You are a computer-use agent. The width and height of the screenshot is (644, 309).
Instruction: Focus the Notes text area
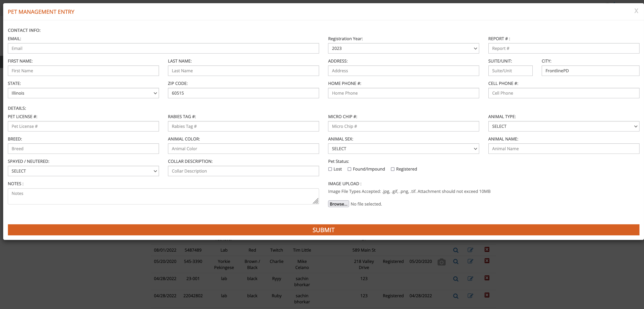point(163,196)
